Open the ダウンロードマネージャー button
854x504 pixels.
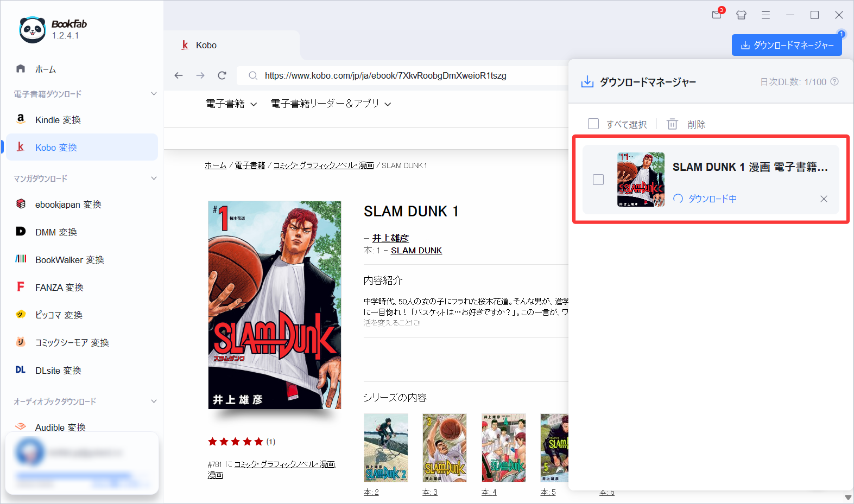787,45
